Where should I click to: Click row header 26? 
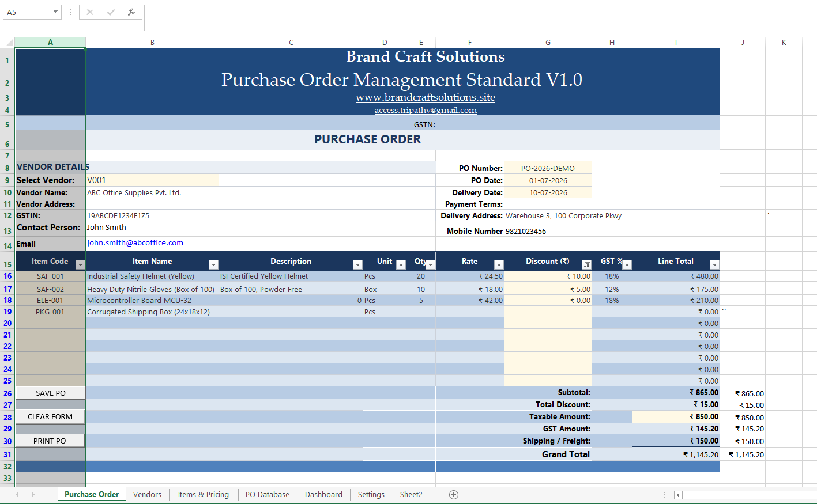pos(7,393)
